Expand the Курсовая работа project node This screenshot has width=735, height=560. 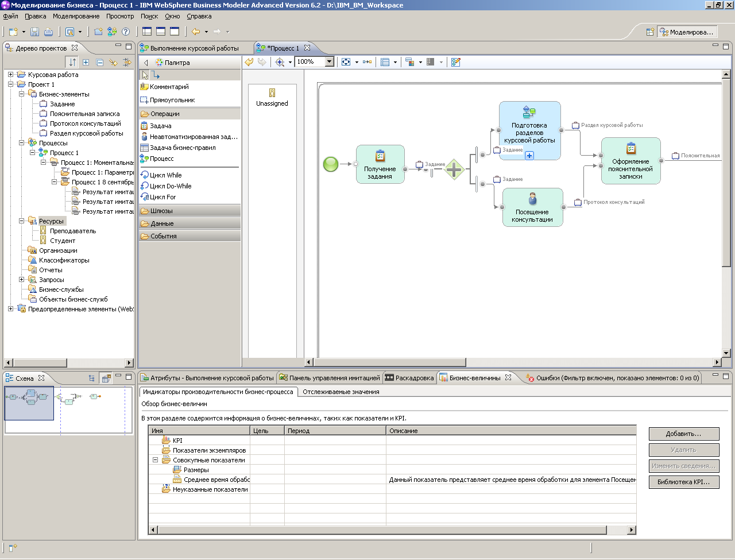pyautogui.click(x=10, y=75)
